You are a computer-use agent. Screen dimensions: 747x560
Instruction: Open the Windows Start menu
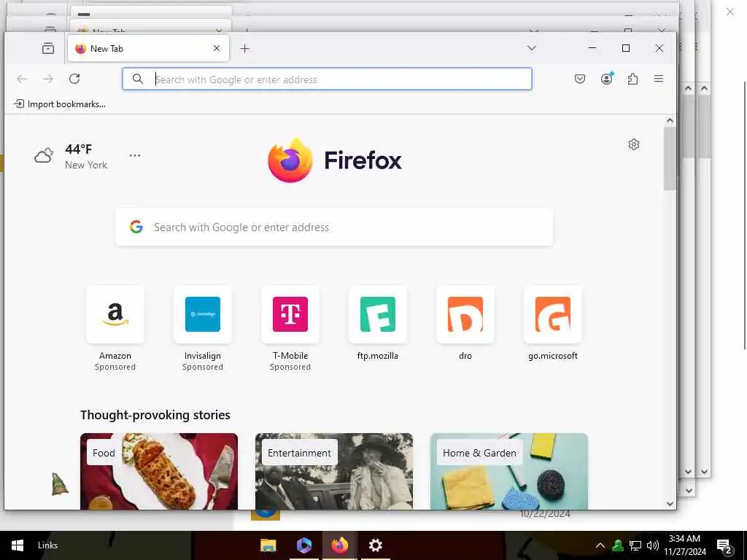[x=18, y=545]
